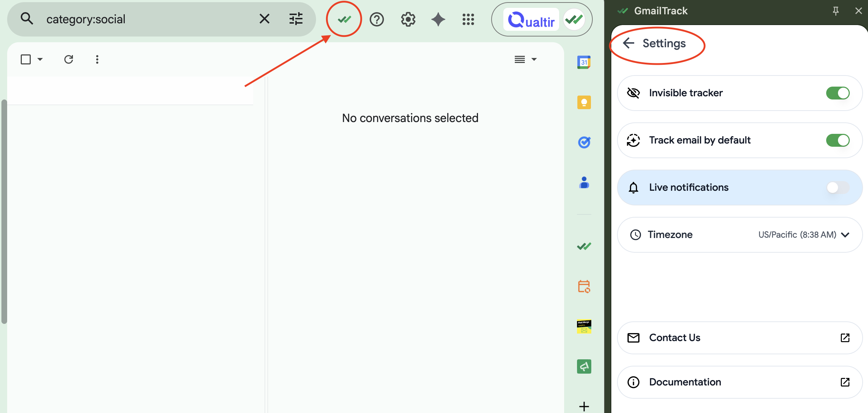Open select-all dropdown arrow

click(40, 59)
